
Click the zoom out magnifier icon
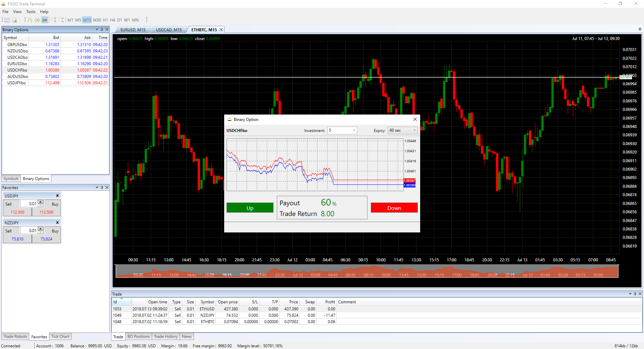click(61, 20)
